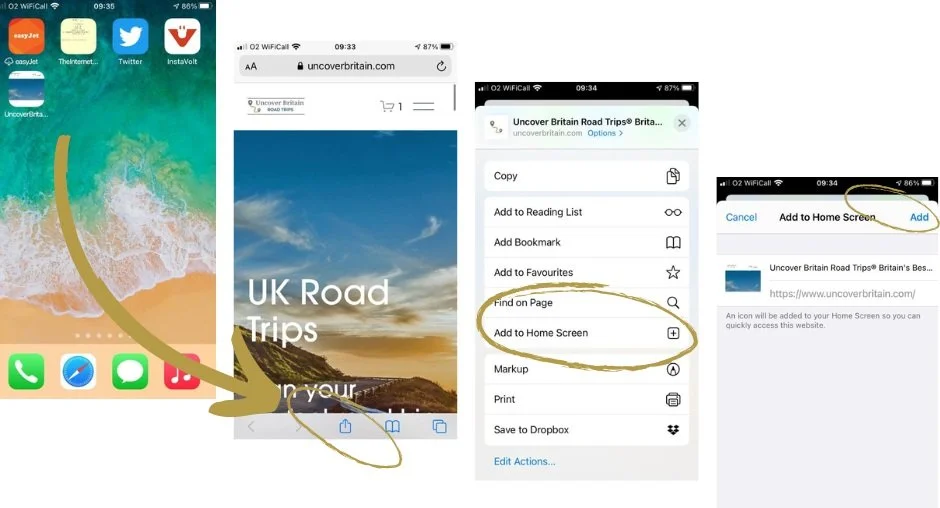Cancel the Add to Home Screen dialog
The height and width of the screenshot is (508, 940).
click(x=741, y=217)
